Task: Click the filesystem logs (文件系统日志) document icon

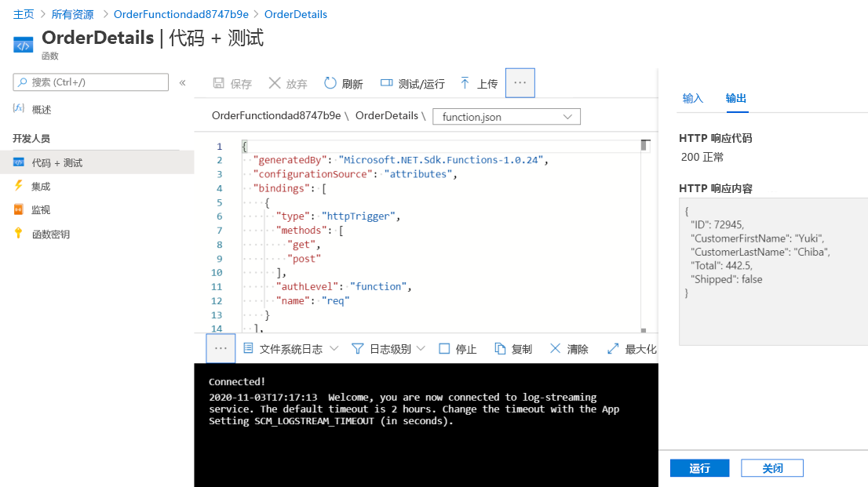Action: click(249, 348)
